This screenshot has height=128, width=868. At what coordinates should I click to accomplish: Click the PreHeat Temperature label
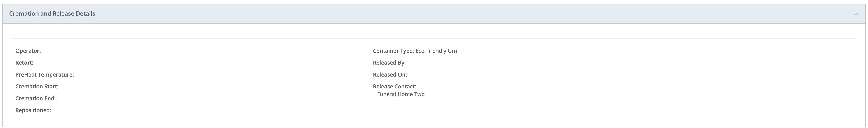45,75
